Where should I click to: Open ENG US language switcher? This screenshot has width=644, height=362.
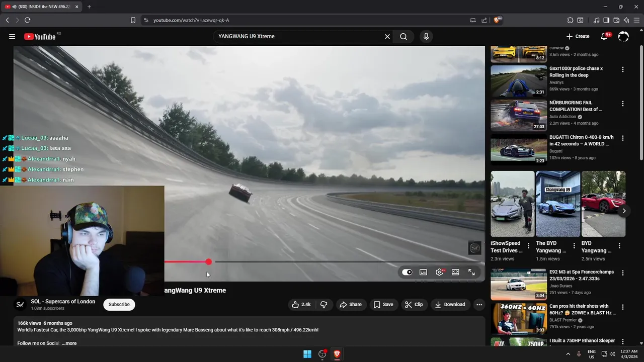(592, 354)
